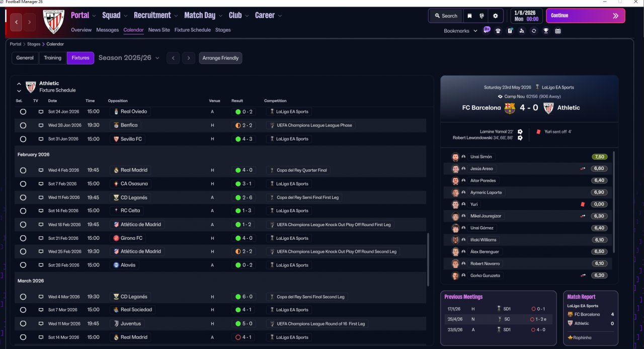Viewport: 644px width, 349px height.
Task: Click the TV icon in the Juventus row
Action: [41, 324]
